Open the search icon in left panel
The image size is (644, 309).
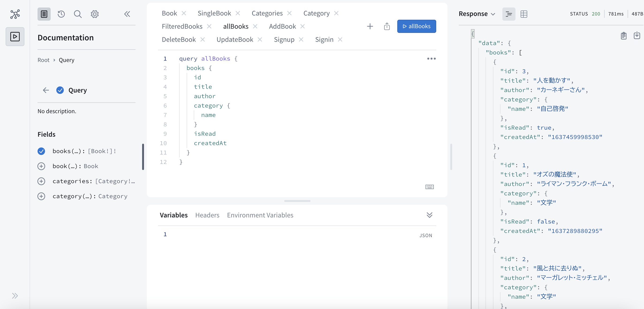pos(78,14)
